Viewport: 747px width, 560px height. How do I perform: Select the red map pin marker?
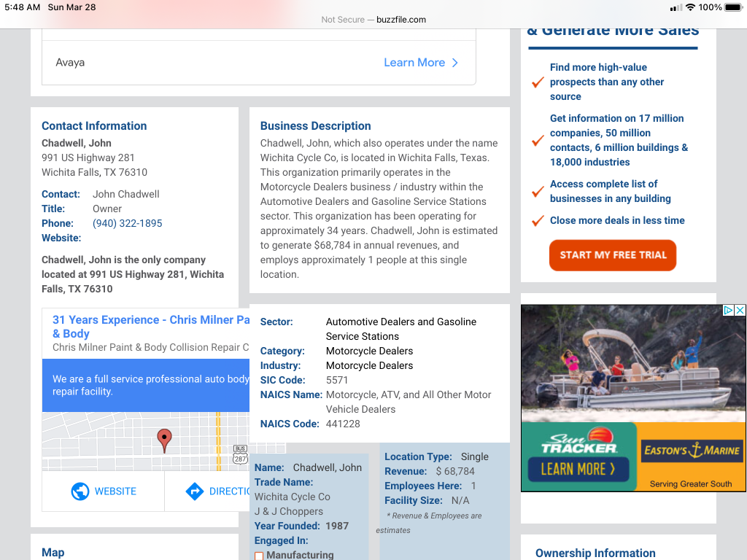(x=165, y=440)
